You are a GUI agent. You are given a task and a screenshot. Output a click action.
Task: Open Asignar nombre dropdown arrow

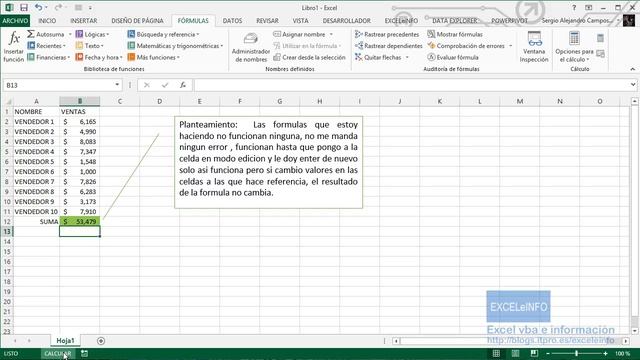(x=331, y=34)
